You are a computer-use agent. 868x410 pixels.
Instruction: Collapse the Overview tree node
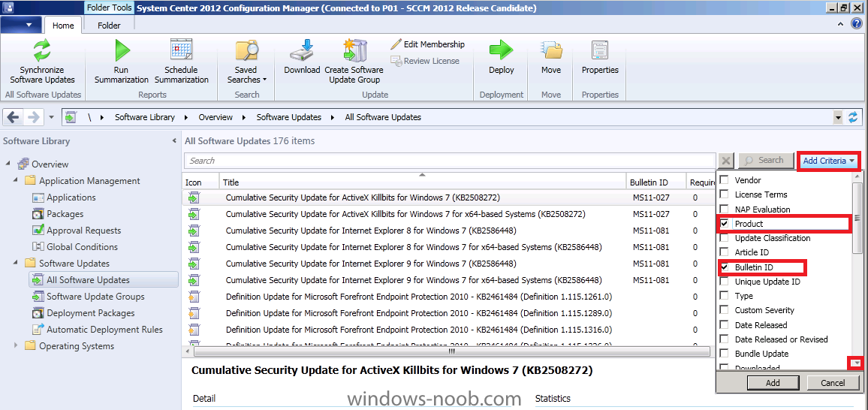[9, 164]
